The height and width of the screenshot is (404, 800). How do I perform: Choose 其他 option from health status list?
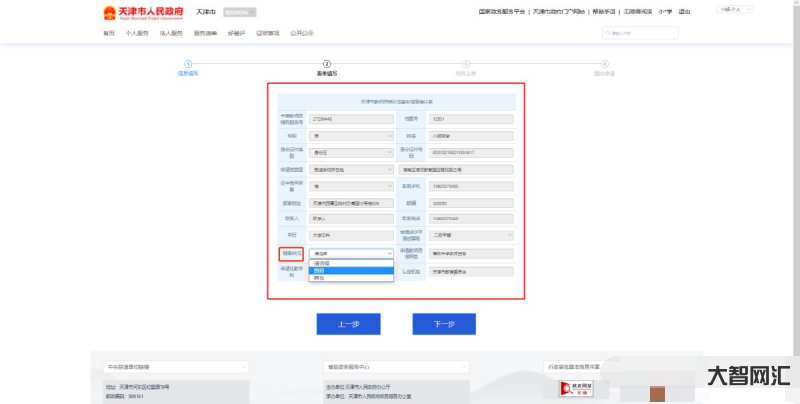(351, 278)
